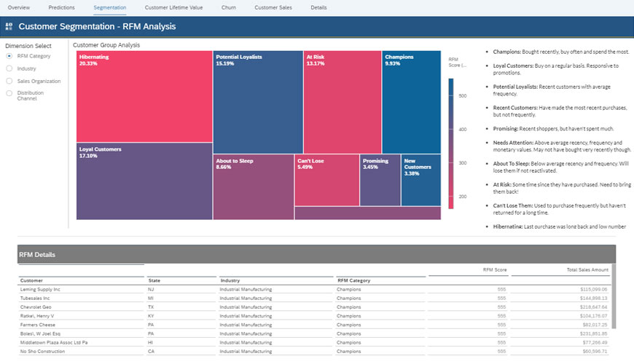Click the State column header
The width and height of the screenshot is (634, 364).
pyautogui.click(x=154, y=280)
